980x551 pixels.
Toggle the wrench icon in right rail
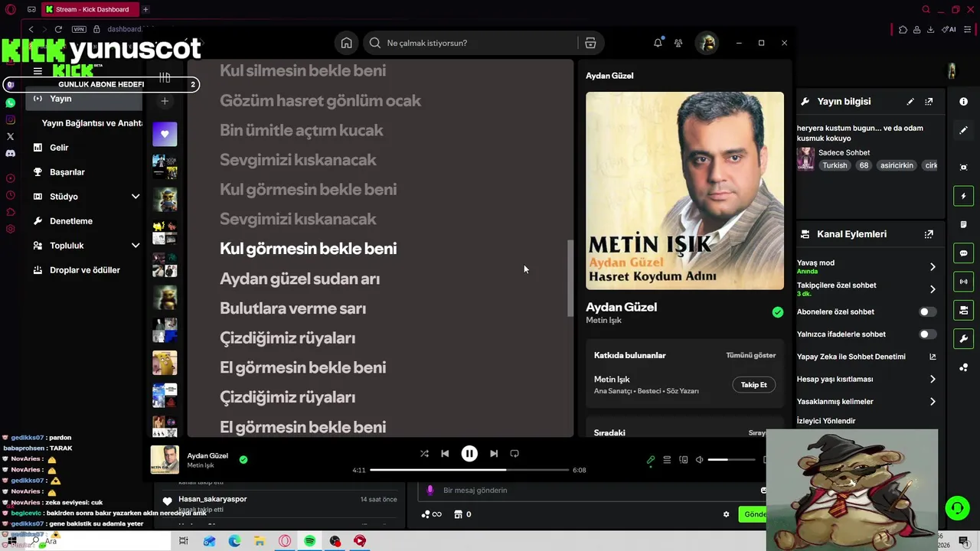pos(963,338)
